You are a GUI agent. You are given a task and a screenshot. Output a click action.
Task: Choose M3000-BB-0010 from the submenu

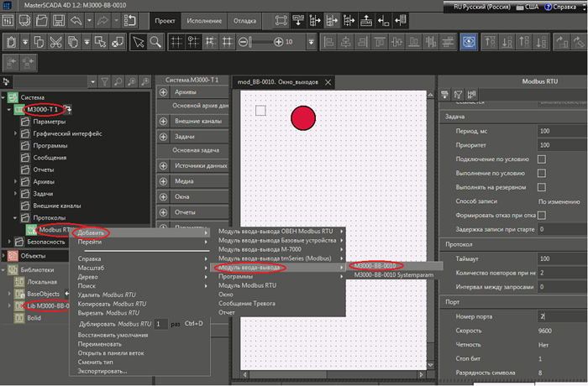tap(375, 265)
